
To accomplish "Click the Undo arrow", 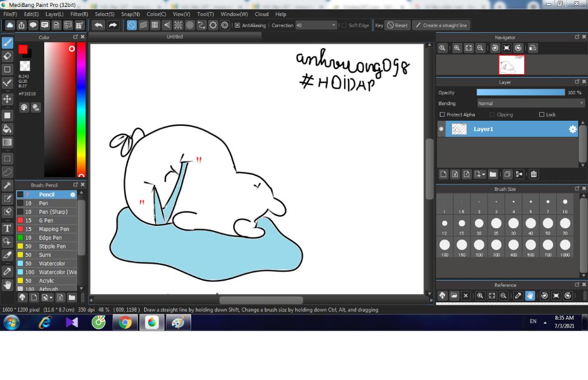I will click(99, 25).
